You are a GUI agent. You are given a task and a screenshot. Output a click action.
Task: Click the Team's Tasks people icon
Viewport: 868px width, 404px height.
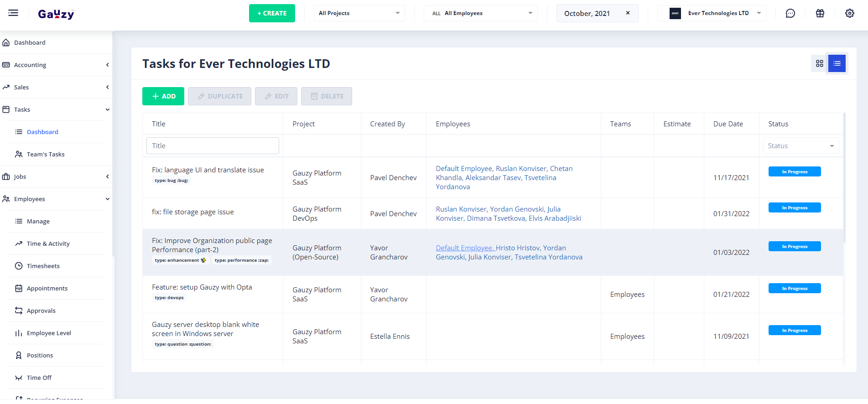(19, 154)
